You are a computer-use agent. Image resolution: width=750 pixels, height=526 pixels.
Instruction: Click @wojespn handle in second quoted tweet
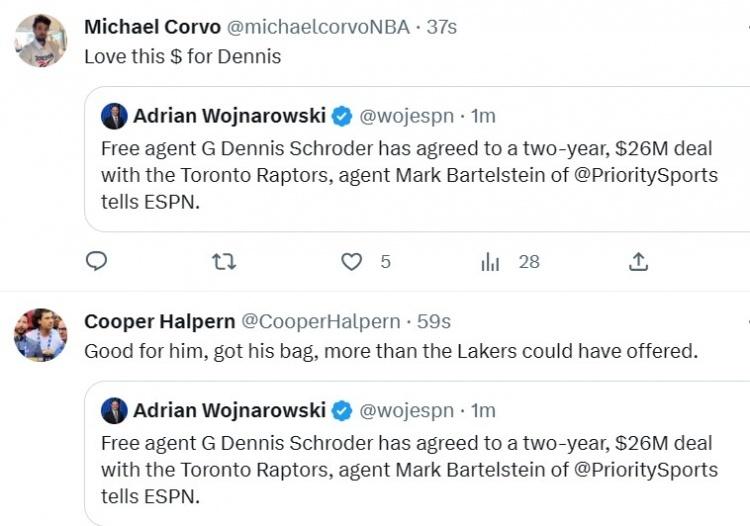[x=405, y=411]
